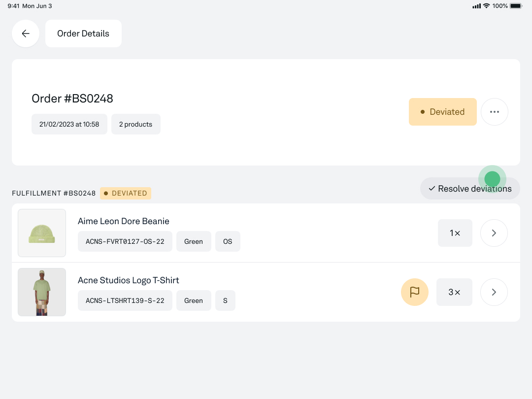Open the Logo T-Shirt product thumbnail

click(x=42, y=292)
